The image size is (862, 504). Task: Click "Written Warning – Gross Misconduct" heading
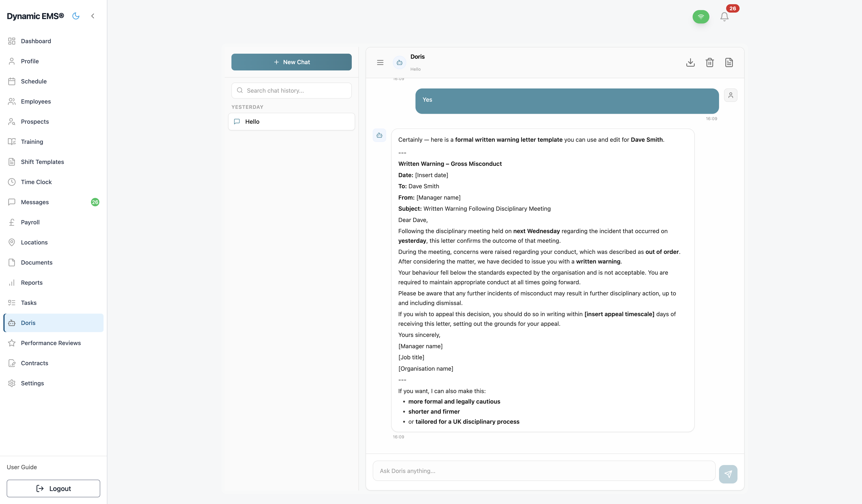tap(450, 164)
